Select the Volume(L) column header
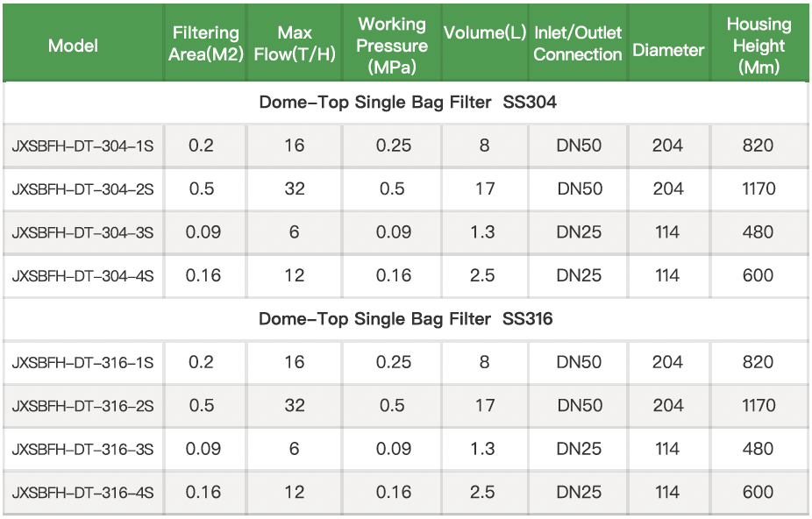Viewport: 812px width, 519px height. [x=485, y=33]
